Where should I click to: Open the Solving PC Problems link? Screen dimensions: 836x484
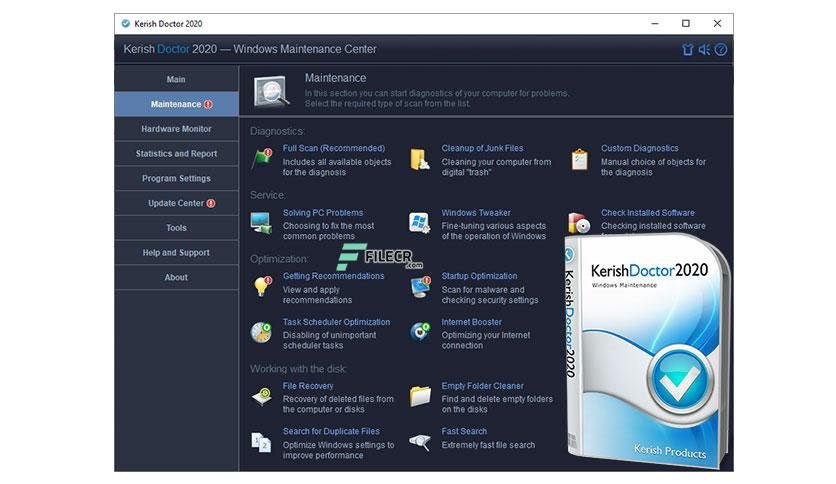pyautogui.click(x=323, y=212)
